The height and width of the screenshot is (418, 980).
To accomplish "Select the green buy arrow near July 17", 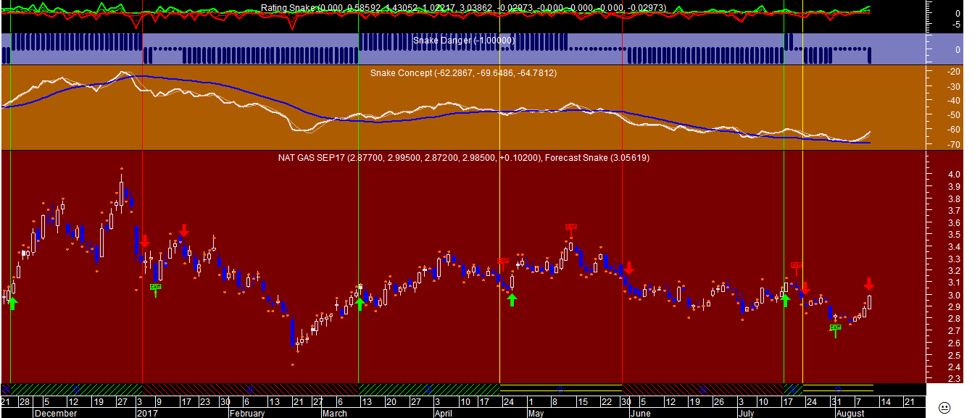I will pyautogui.click(x=785, y=301).
